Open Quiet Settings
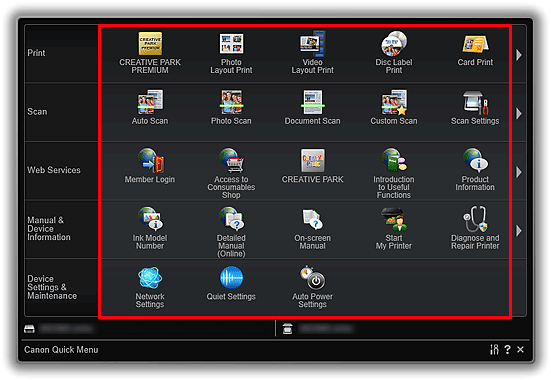551x380 pixels. [x=231, y=283]
